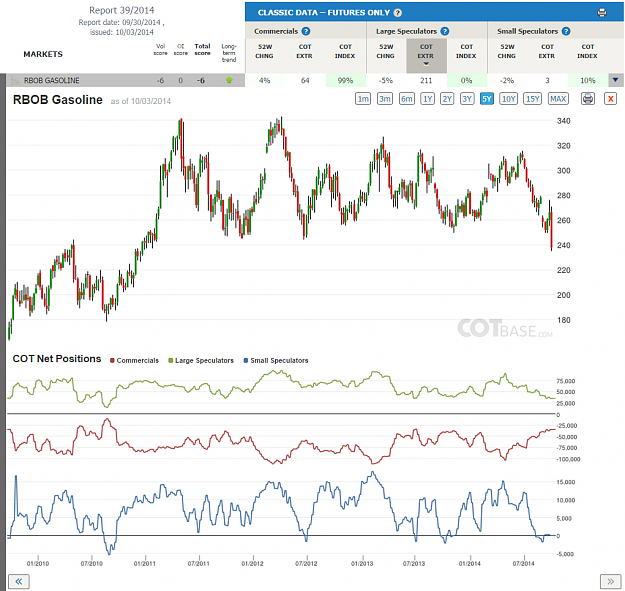This screenshot has width=625, height=591.
Task: Select the 3m time range
Action: pos(385,98)
